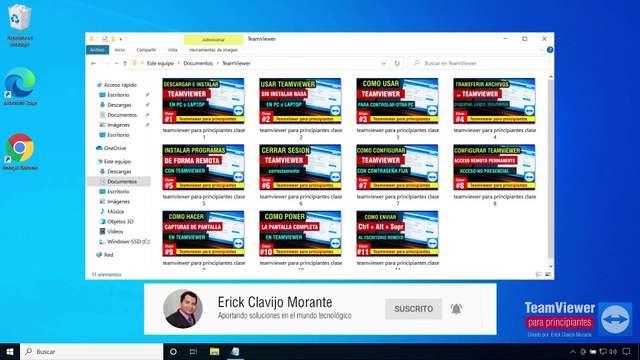640x360 pixels.
Task: Click the Windows Start button
Action: [10, 351]
